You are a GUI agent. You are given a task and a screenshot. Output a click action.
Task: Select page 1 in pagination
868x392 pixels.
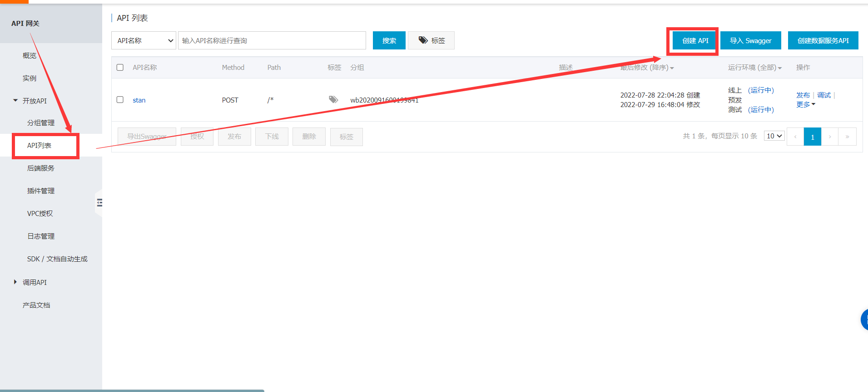click(x=813, y=137)
